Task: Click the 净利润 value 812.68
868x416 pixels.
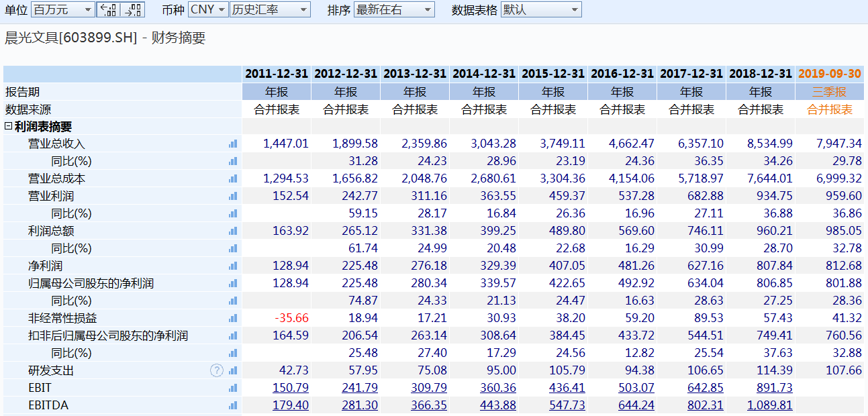Action: [x=843, y=266]
